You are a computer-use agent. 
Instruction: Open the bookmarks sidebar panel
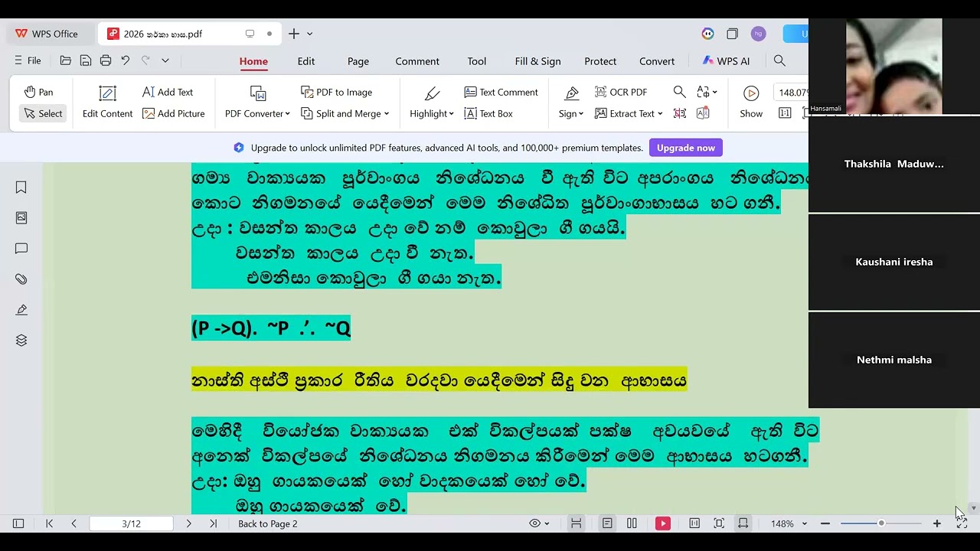click(21, 187)
